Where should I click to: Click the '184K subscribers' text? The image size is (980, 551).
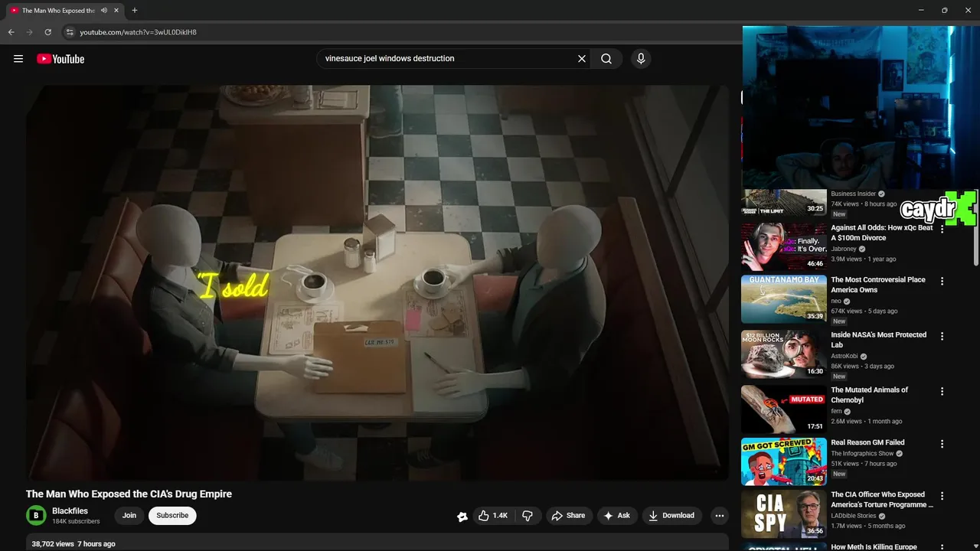coord(76,521)
